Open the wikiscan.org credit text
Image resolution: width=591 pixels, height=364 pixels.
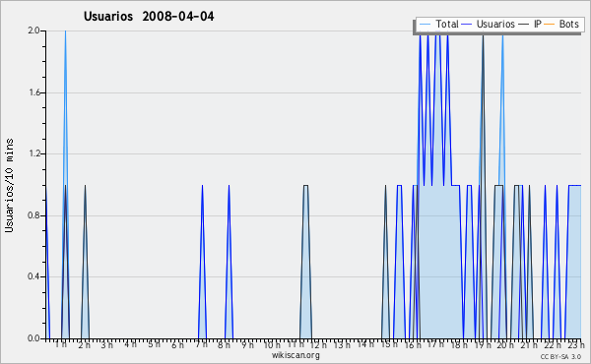point(295,355)
